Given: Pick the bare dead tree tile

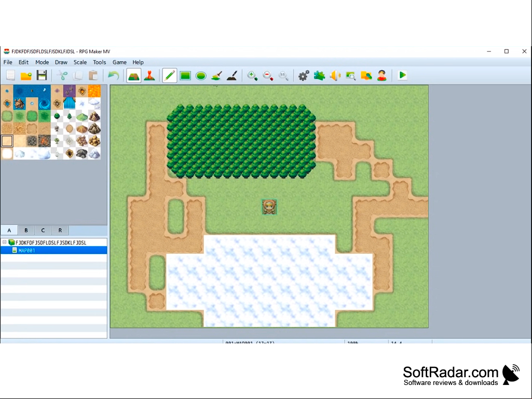Looking at the screenshot, I should (57, 129).
